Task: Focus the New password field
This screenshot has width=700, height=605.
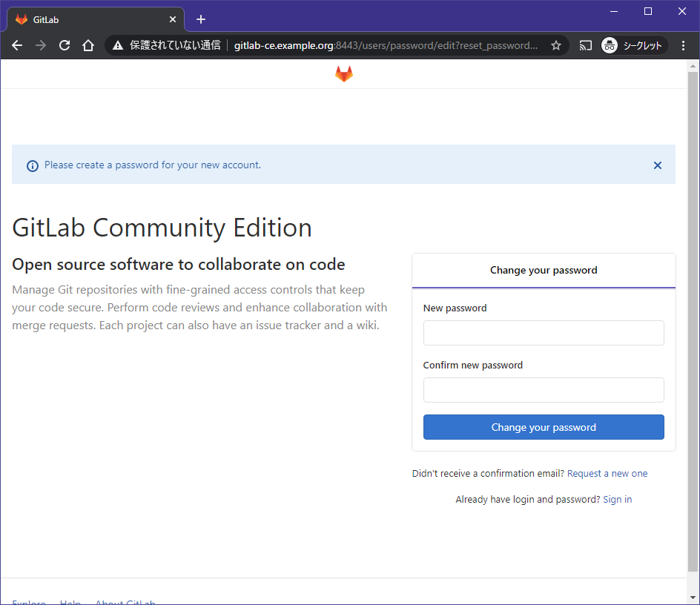Action: click(544, 333)
